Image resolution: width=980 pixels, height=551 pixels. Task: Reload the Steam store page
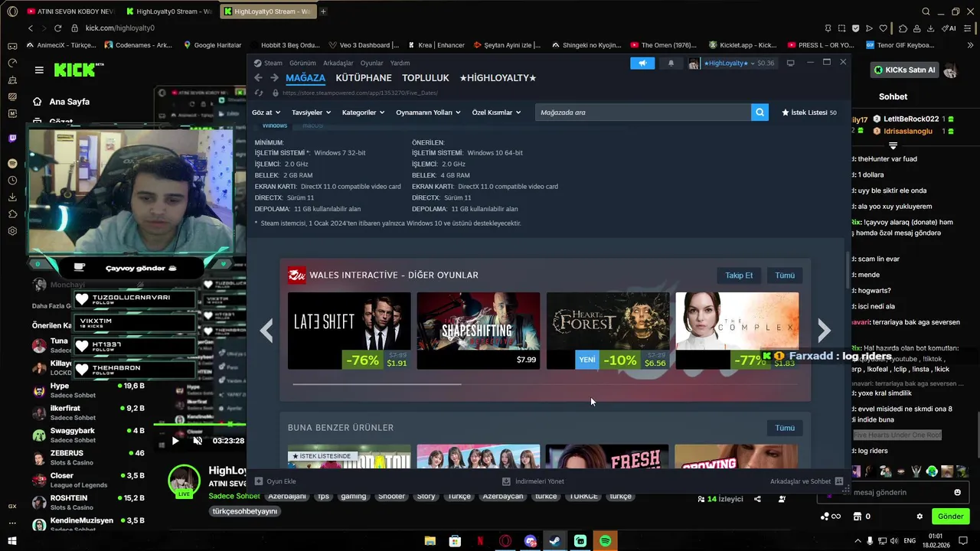(259, 93)
